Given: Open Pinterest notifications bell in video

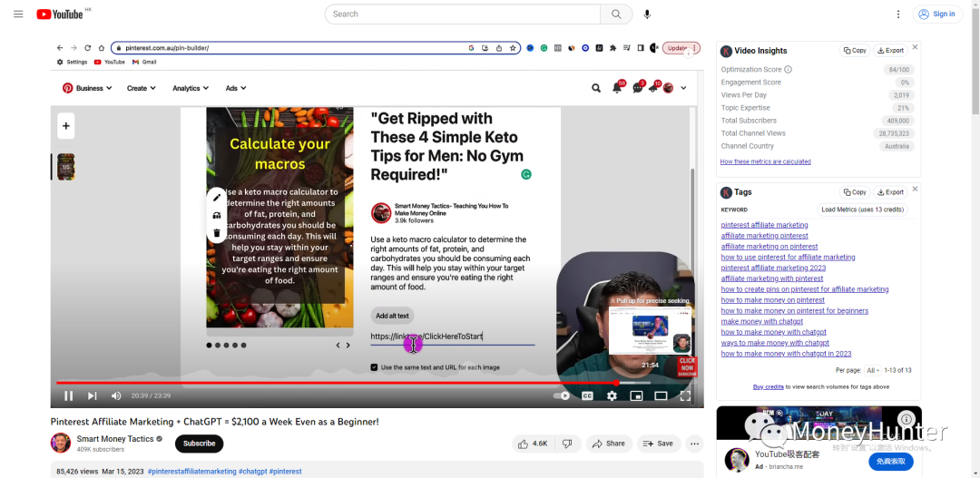Looking at the screenshot, I should [617, 88].
